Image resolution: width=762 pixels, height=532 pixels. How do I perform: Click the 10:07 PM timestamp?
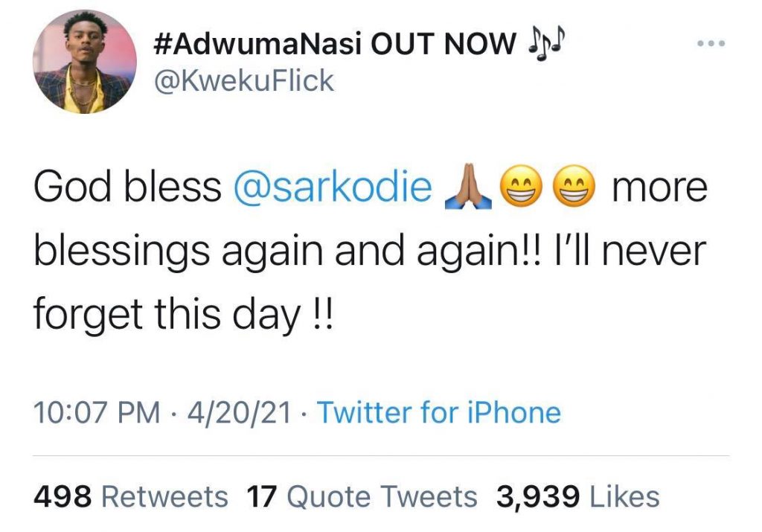pyautogui.click(x=97, y=411)
